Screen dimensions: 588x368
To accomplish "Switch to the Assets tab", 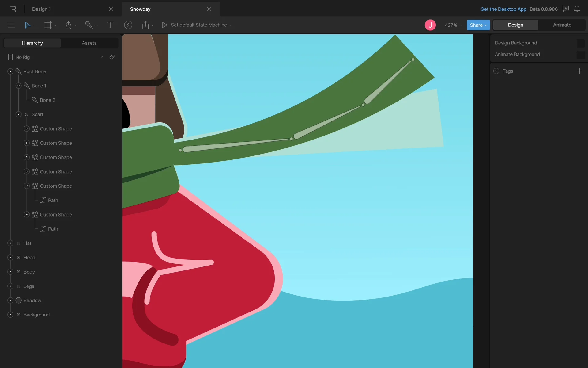I will 89,43.
